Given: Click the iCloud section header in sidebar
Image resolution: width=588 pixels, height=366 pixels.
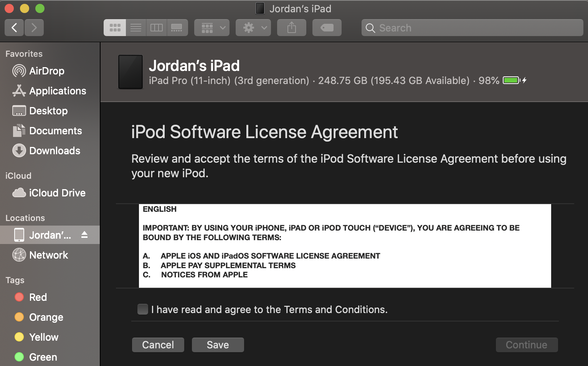Looking at the screenshot, I should 18,176.
